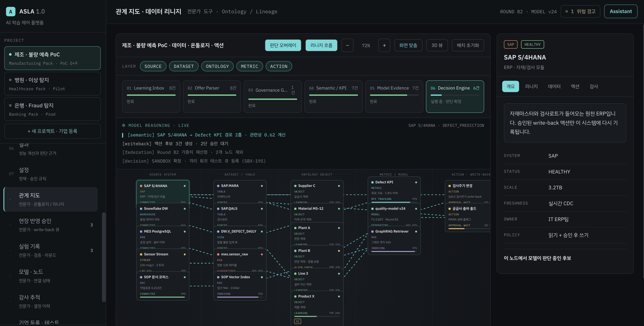Open 감사 추적 decision history
This screenshot has height=326, width=644.
coord(51,302)
